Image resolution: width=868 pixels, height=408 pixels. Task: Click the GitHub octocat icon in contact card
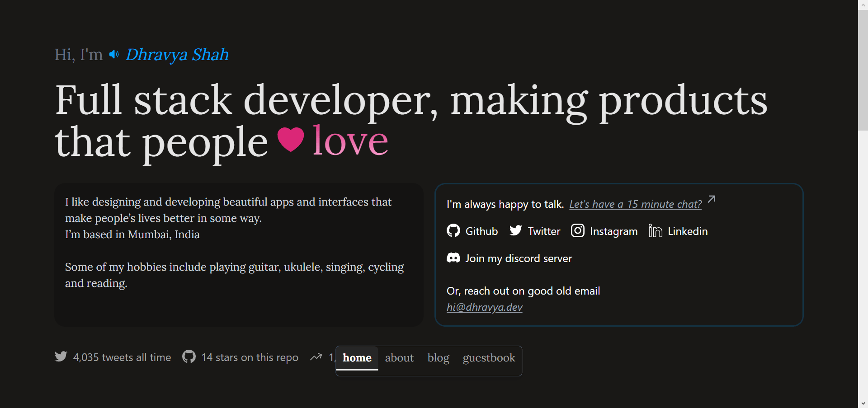click(x=453, y=231)
